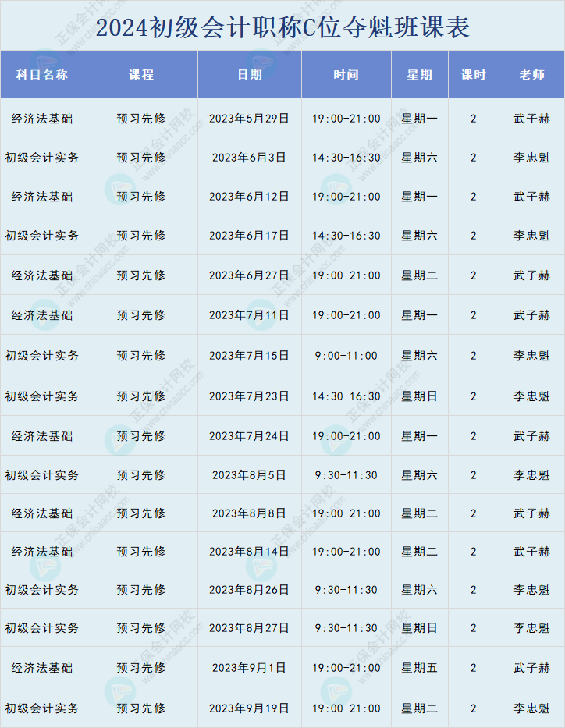Select the 课时 column header

pos(474,74)
